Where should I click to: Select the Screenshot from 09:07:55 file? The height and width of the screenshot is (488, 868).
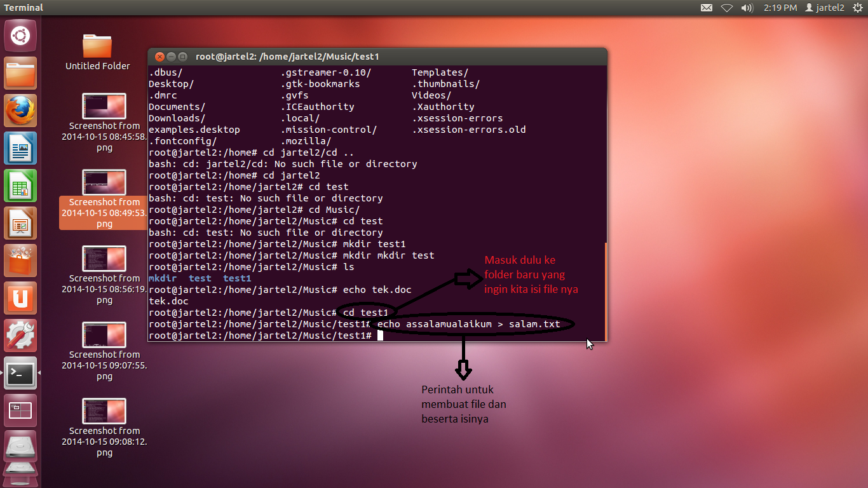[x=104, y=351]
